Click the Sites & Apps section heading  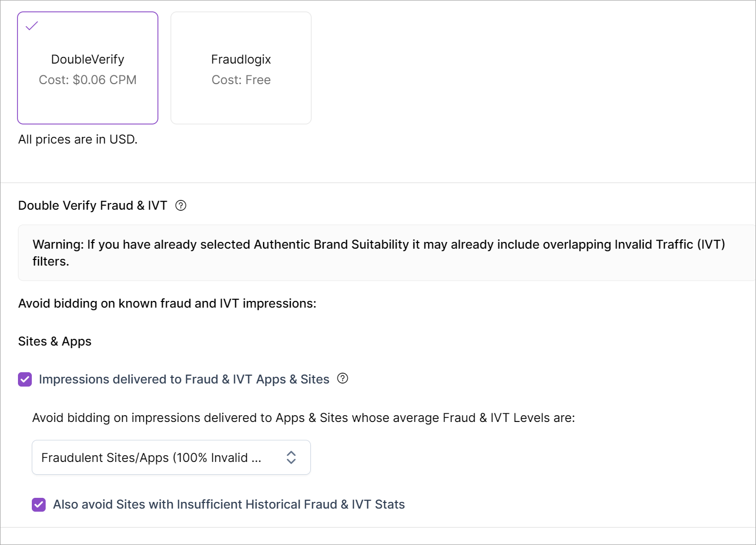coord(55,341)
